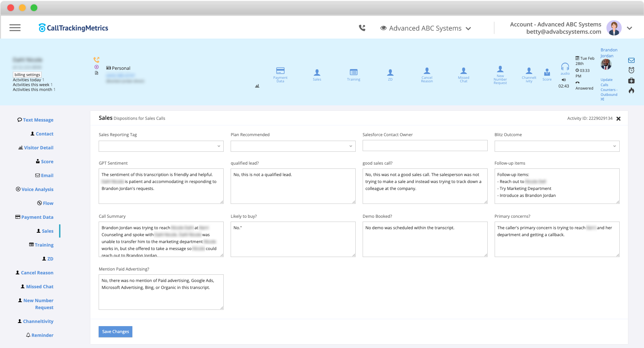This screenshot has width=644, height=348.
Task: Expand the Blitz Outcome dropdown
Action: pos(557,146)
